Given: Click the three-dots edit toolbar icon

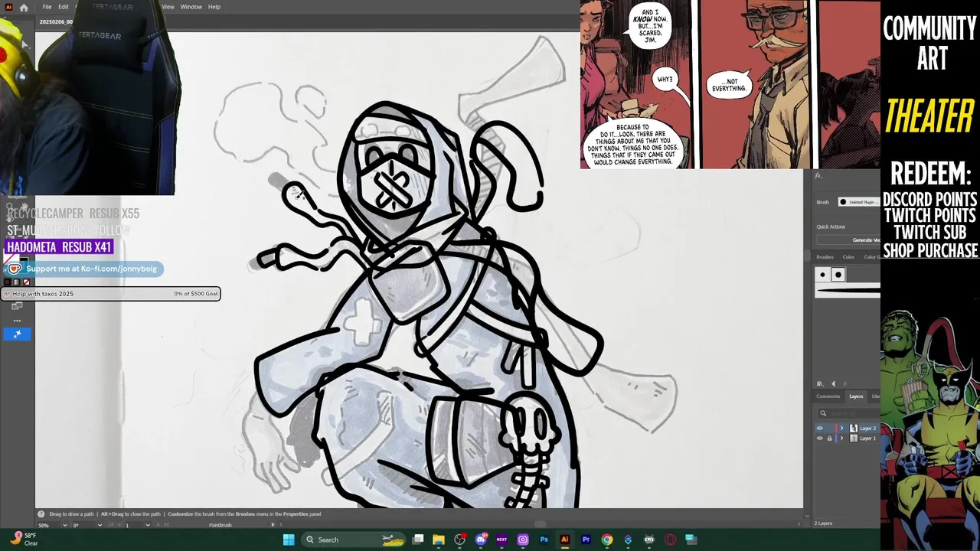Looking at the screenshot, I should [x=17, y=321].
